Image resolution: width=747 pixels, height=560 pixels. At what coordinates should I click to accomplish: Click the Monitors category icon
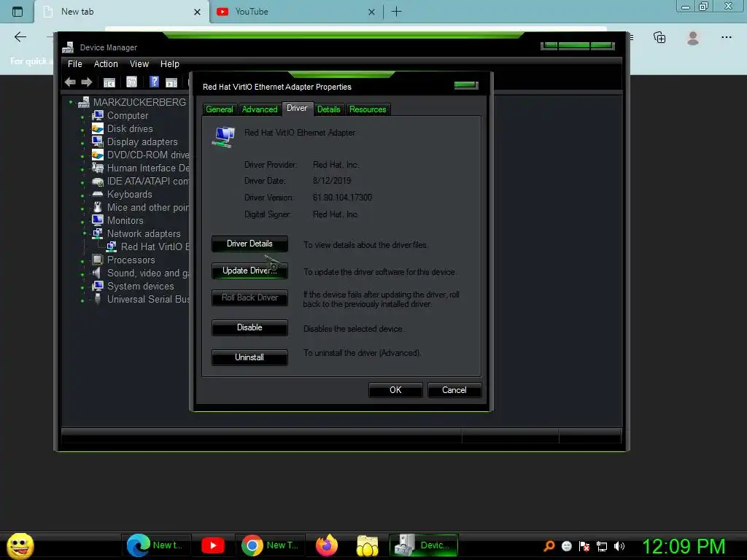point(98,220)
